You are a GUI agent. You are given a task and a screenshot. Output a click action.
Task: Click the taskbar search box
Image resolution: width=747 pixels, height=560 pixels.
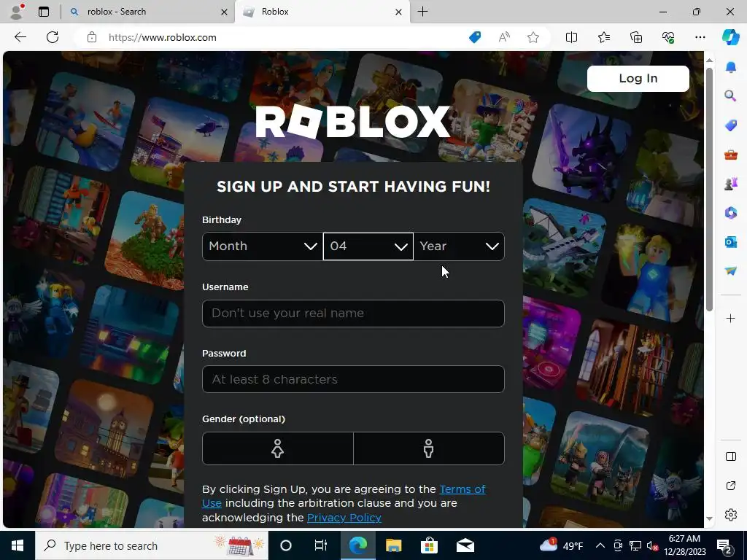click(152, 545)
